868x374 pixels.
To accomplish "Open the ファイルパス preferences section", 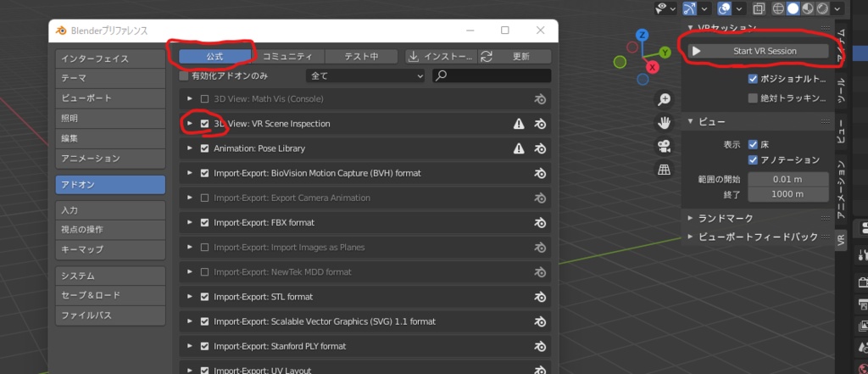I will pos(111,315).
